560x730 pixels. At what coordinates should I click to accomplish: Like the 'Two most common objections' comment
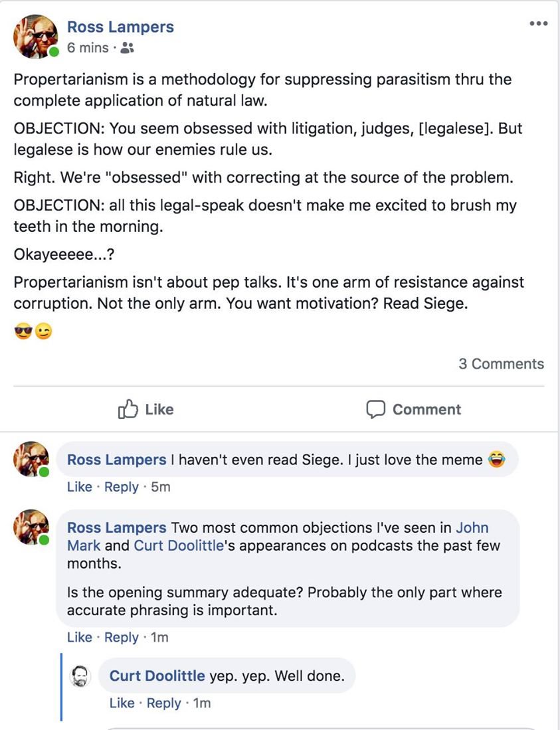tap(79, 638)
